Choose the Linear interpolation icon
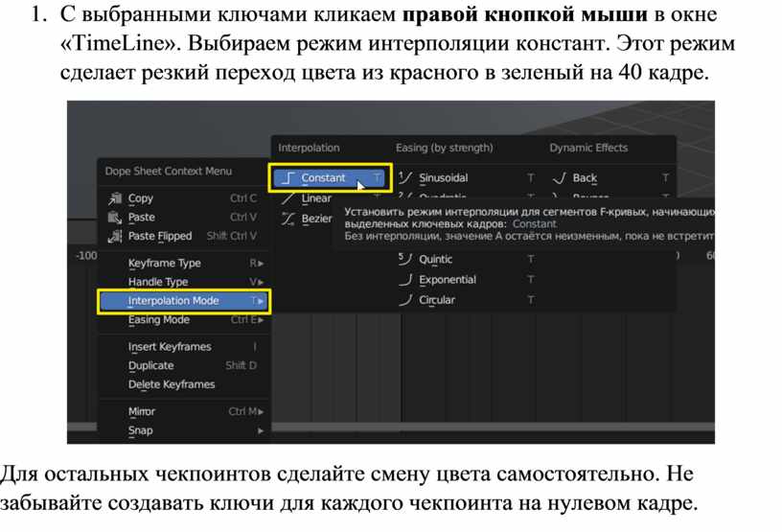 tap(287, 198)
